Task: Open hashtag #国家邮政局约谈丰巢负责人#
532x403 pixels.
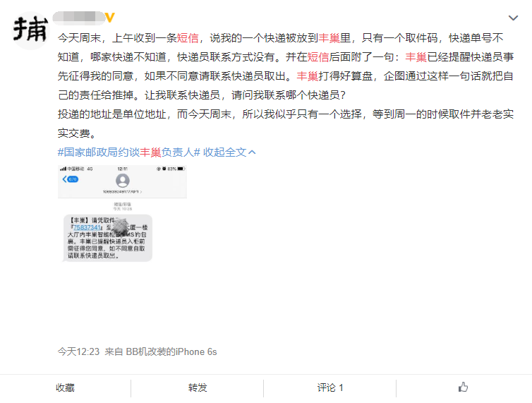Action: coord(129,152)
